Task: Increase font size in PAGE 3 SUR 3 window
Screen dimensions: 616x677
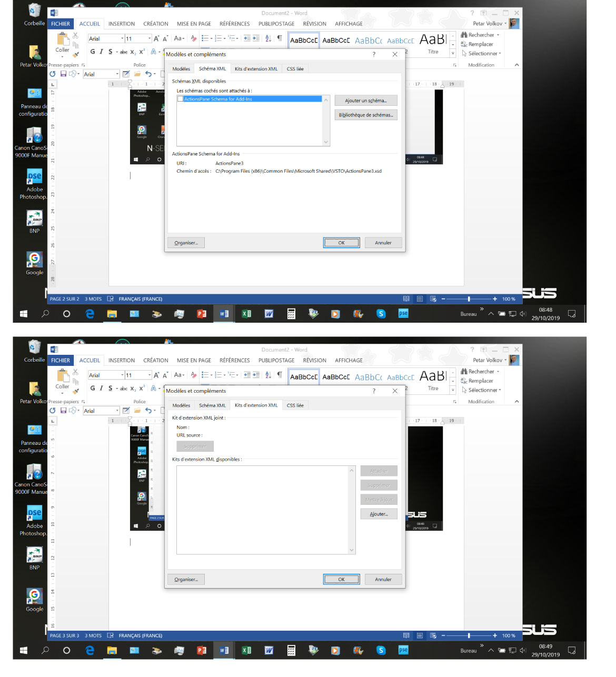Action: [x=156, y=375]
